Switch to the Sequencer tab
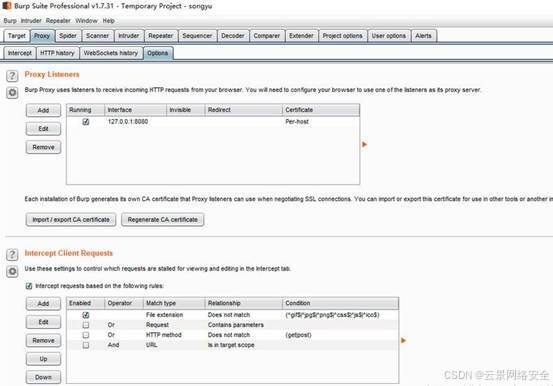Viewport: 553px width, 386px height. (197, 36)
